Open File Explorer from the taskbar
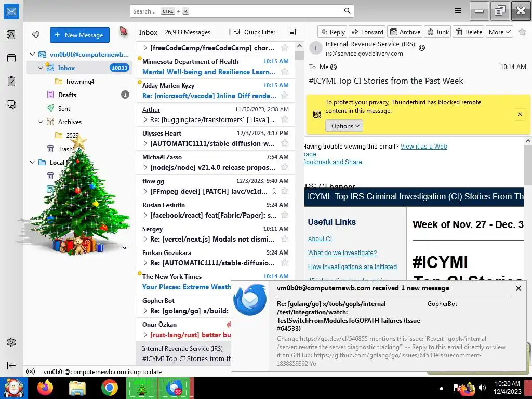This screenshot has height=399, width=532. click(77, 388)
